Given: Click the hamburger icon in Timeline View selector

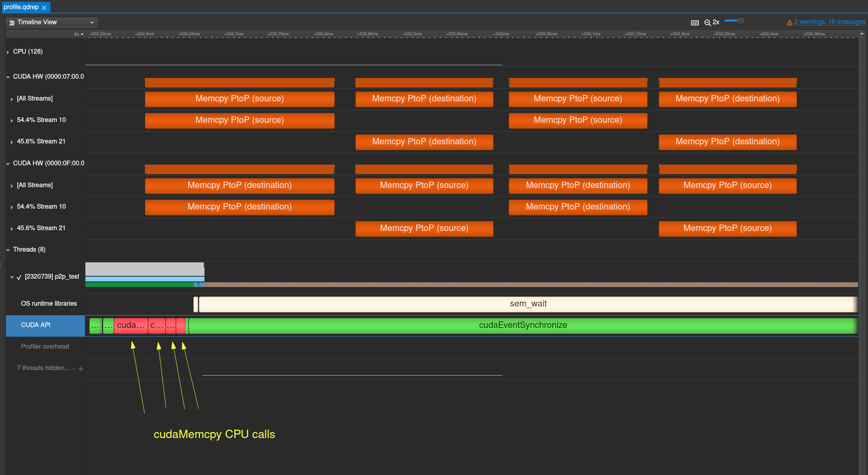Looking at the screenshot, I should coord(12,23).
